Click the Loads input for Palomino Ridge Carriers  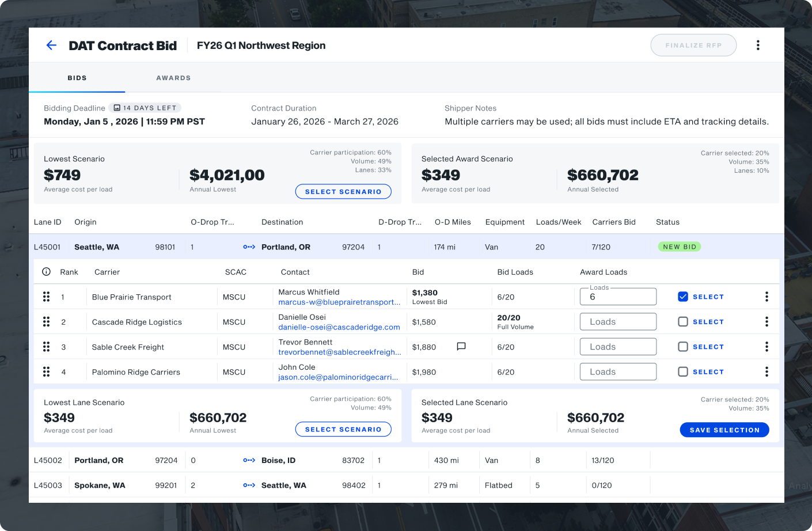[x=618, y=372]
